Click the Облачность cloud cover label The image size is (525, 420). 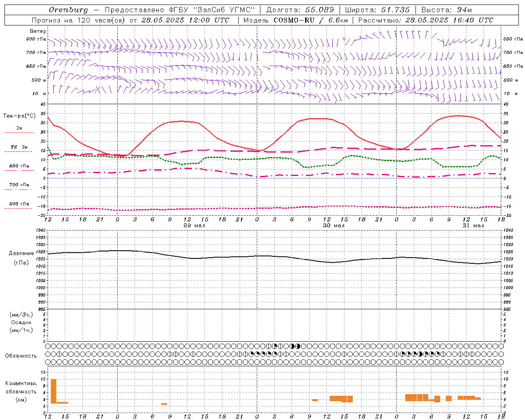[21, 356]
